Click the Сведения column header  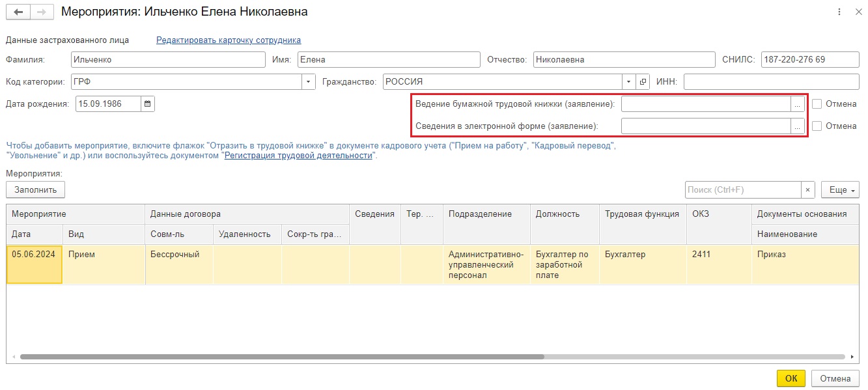[x=375, y=224]
